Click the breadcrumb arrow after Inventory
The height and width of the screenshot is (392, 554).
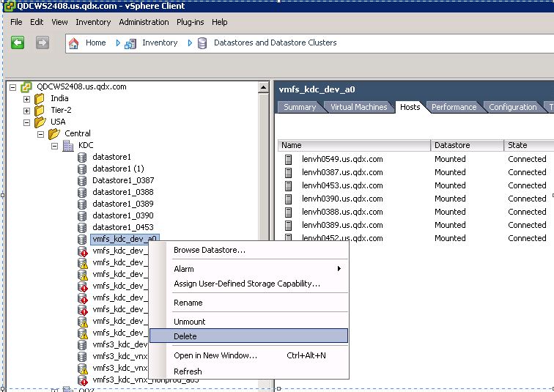(x=190, y=43)
